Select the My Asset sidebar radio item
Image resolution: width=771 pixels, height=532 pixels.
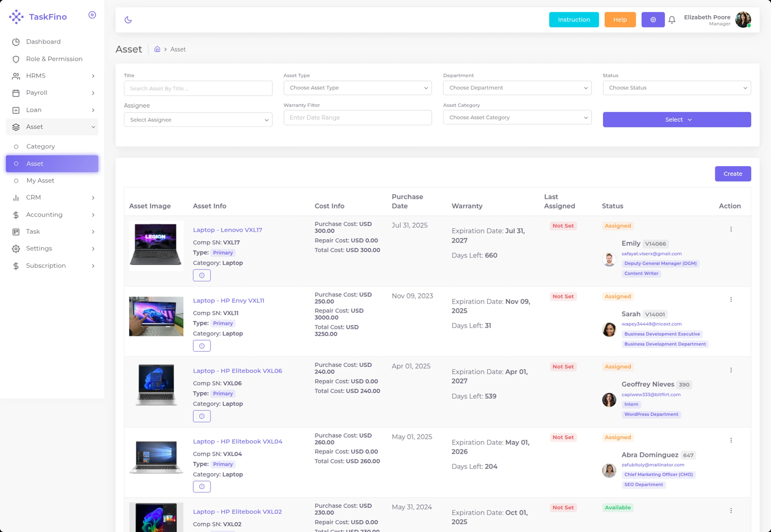pyautogui.click(x=40, y=181)
